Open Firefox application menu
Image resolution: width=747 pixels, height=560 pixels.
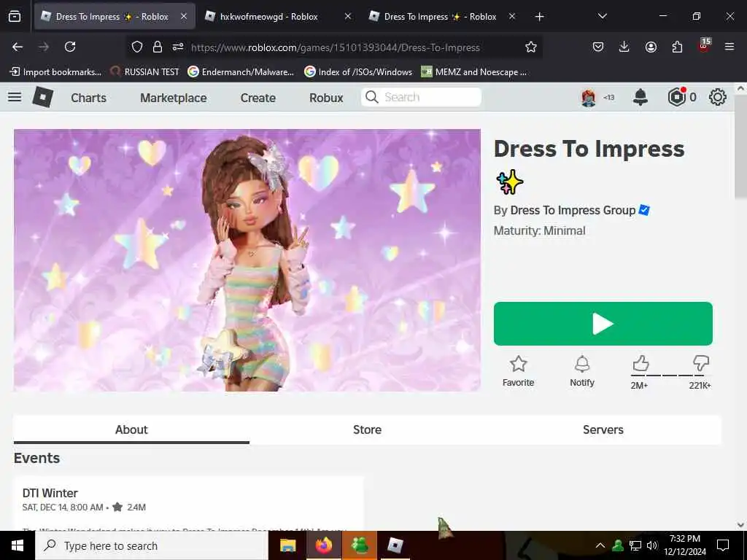coord(729,47)
